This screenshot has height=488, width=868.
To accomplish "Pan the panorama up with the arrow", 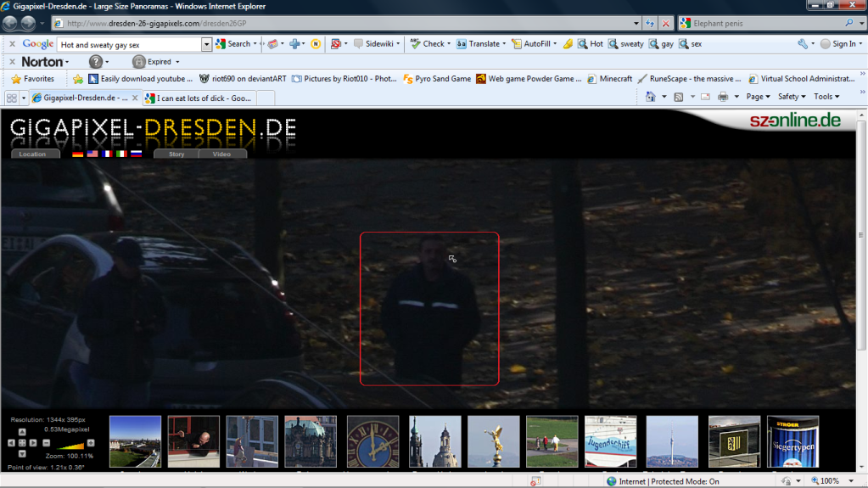I will (22, 432).
